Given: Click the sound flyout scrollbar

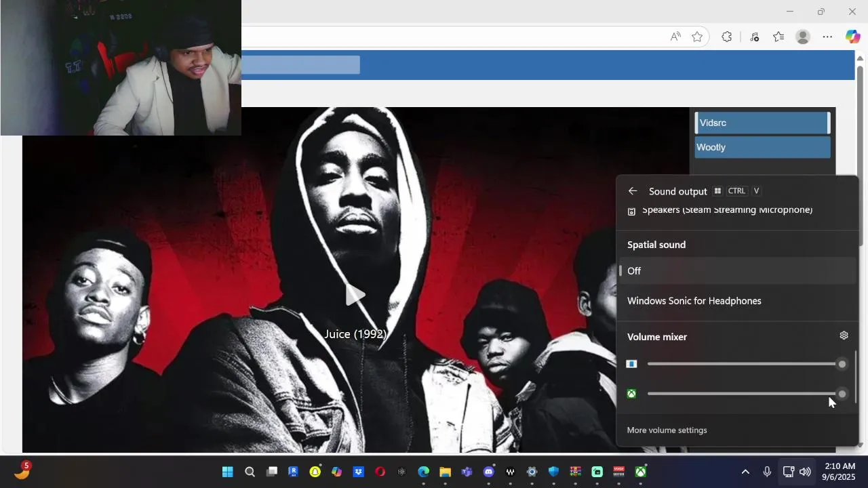Looking at the screenshot, I should pyautogui.click(x=856, y=376).
